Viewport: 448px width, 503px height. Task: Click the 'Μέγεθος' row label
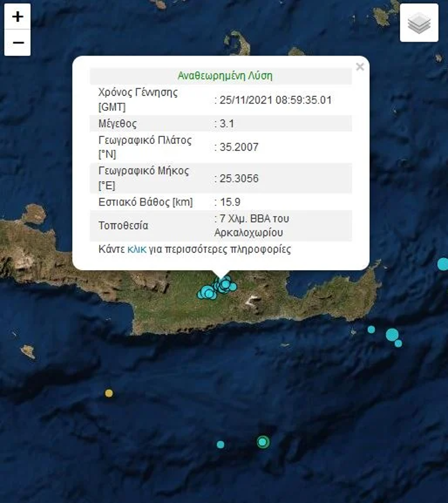point(117,124)
